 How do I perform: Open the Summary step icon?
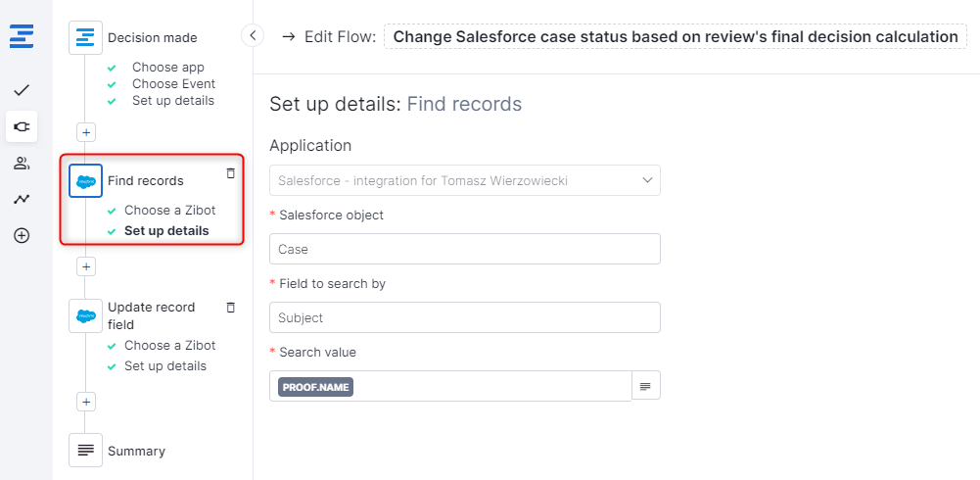85,450
